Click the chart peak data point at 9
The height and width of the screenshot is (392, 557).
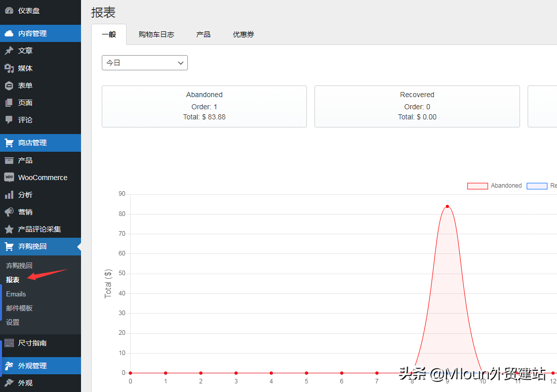click(447, 206)
